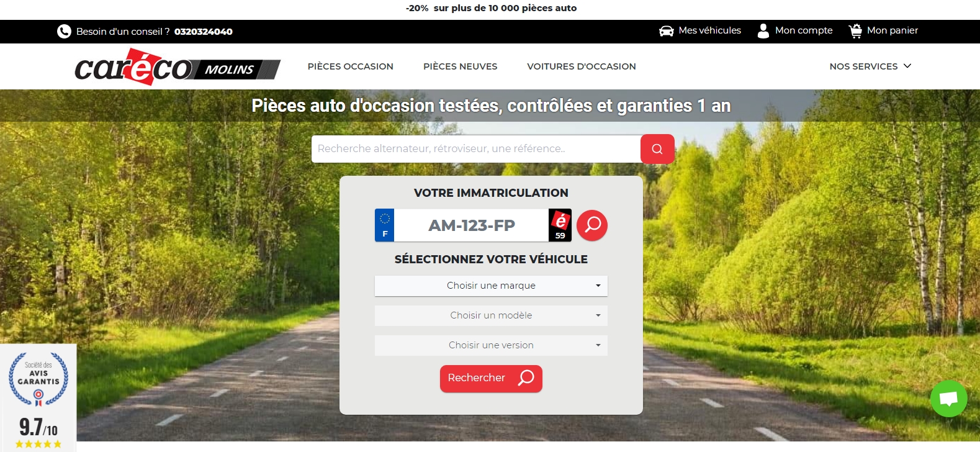Image resolution: width=980 pixels, height=452 pixels.
Task: Expand the Nos Services menu chevron
Action: [x=907, y=66]
